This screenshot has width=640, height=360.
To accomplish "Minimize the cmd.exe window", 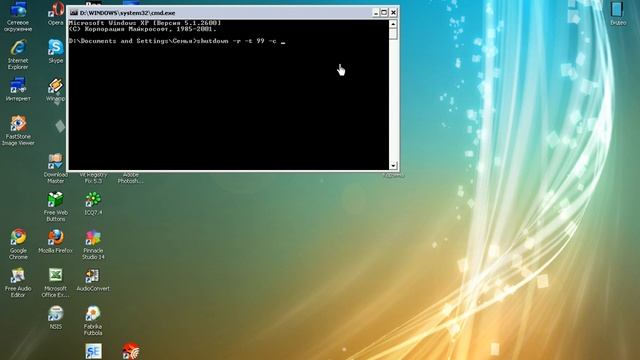I will tap(376, 13).
